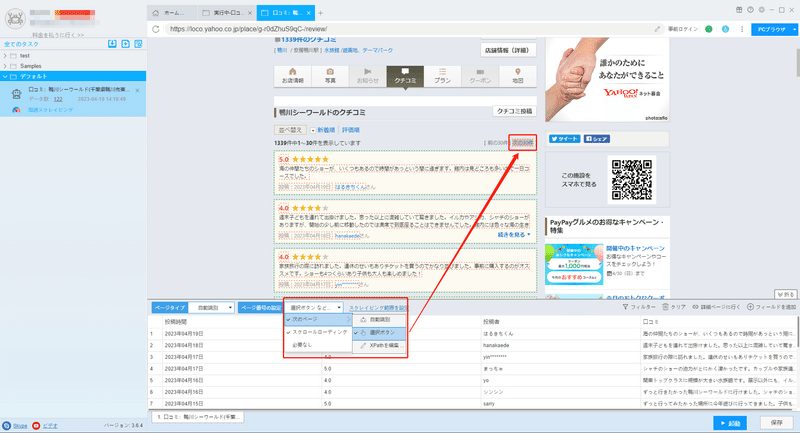Open the three-dot more options menu
This screenshot has width=800, height=433.
click(x=742, y=29)
